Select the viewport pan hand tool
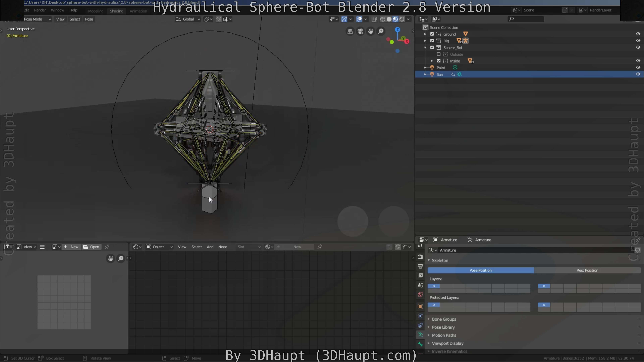Screen dimensions: 644x362 [370, 31]
